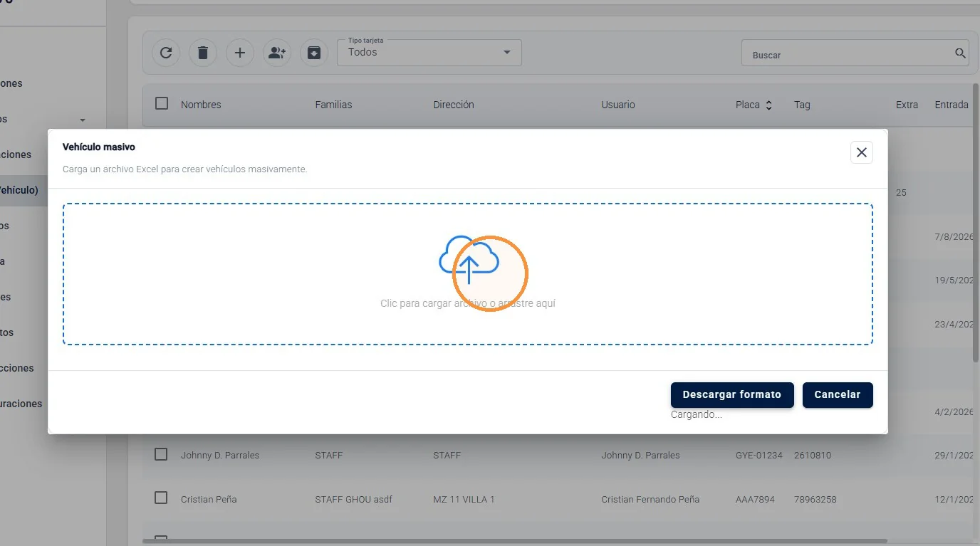The image size is (980, 546).
Task: Click the STAFF GHOU asdf family cell
Action: click(x=353, y=499)
